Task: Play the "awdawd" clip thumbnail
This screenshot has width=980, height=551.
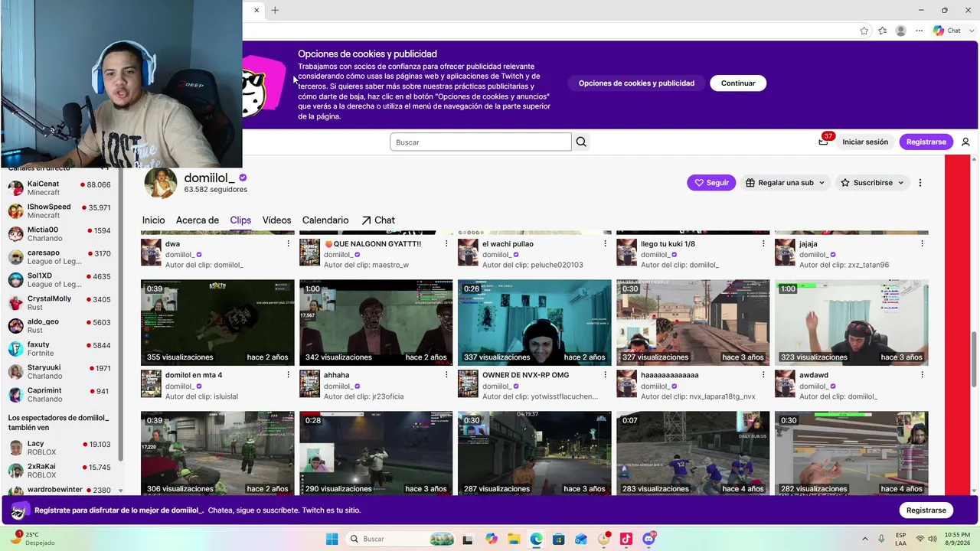Action: (x=851, y=322)
